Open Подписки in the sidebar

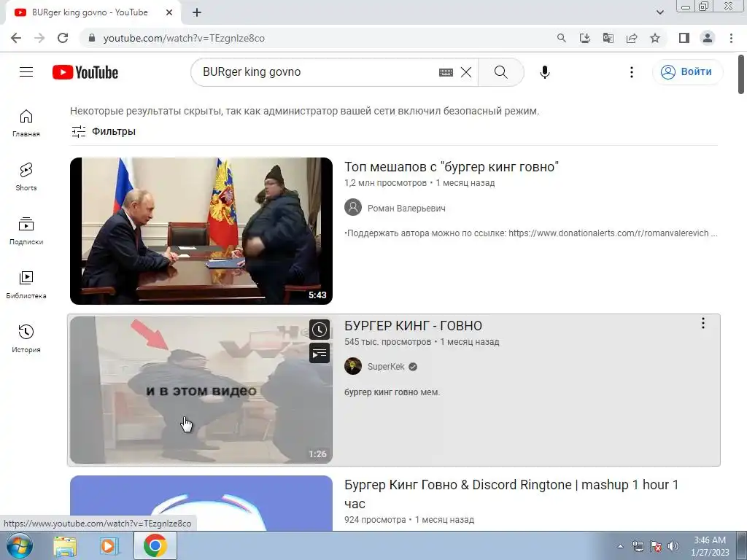point(26,231)
